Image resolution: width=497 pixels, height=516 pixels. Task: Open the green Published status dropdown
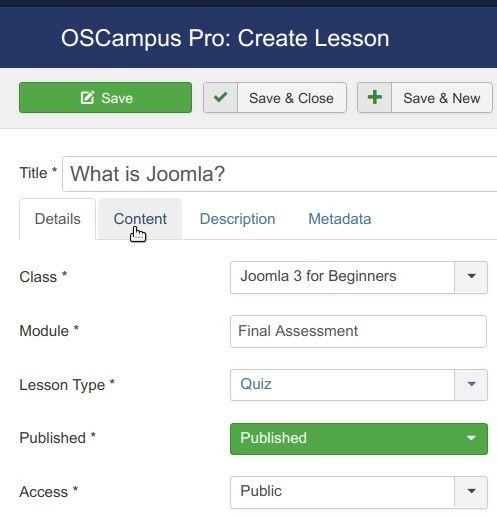(359, 439)
